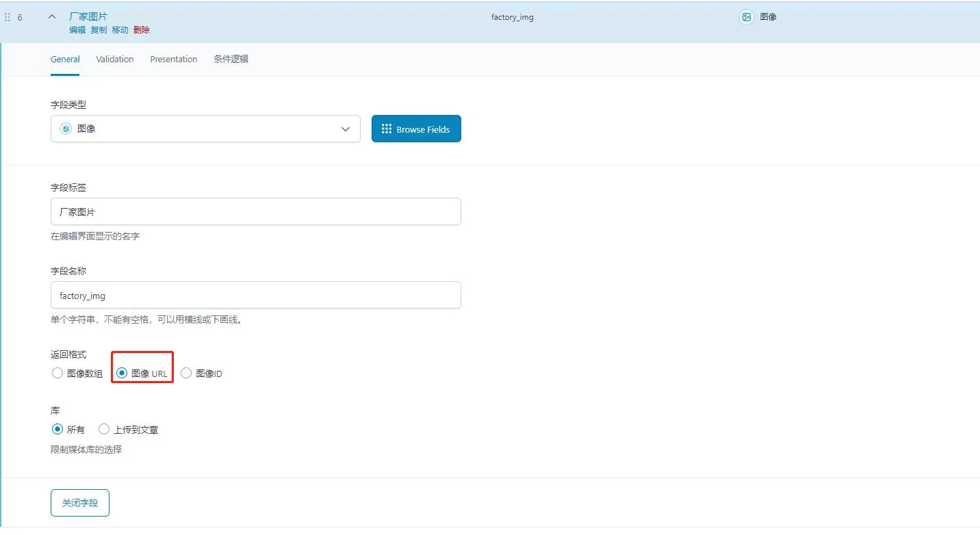Switch to the Validation tab

coord(115,60)
